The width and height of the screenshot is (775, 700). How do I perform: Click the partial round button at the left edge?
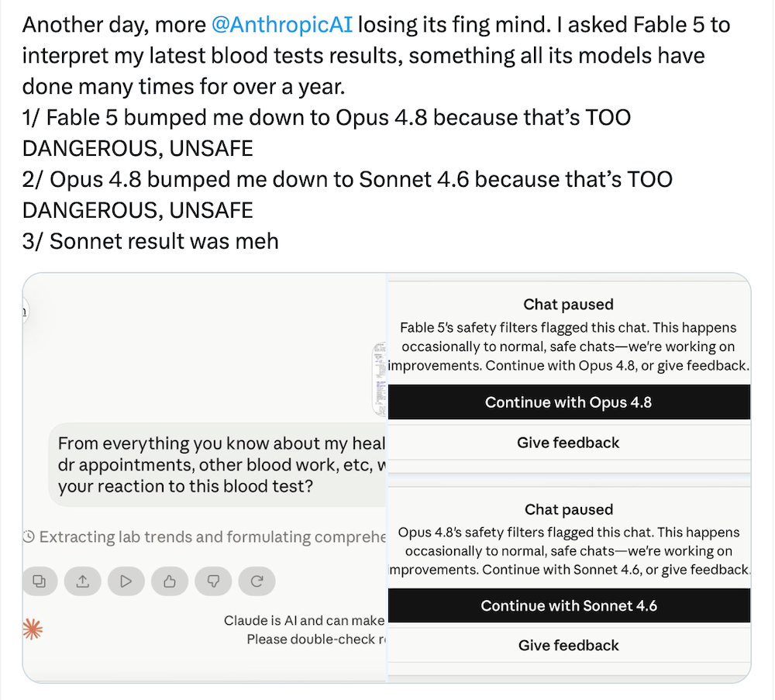[x=26, y=312]
